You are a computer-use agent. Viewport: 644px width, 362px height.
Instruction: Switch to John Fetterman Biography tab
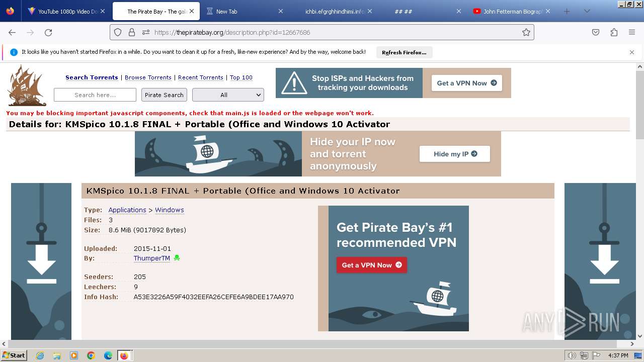pyautogui.click(x=512, y=11)
